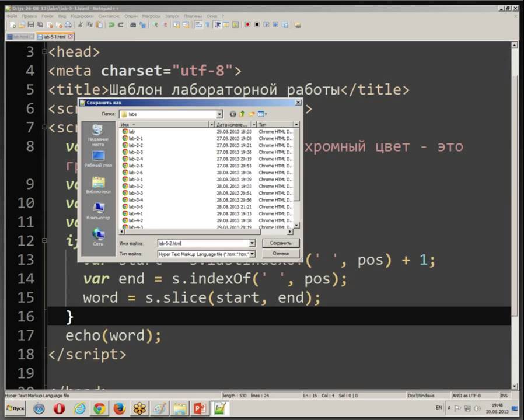Open Desktop location in places sidebar

(x=98, y=159)
